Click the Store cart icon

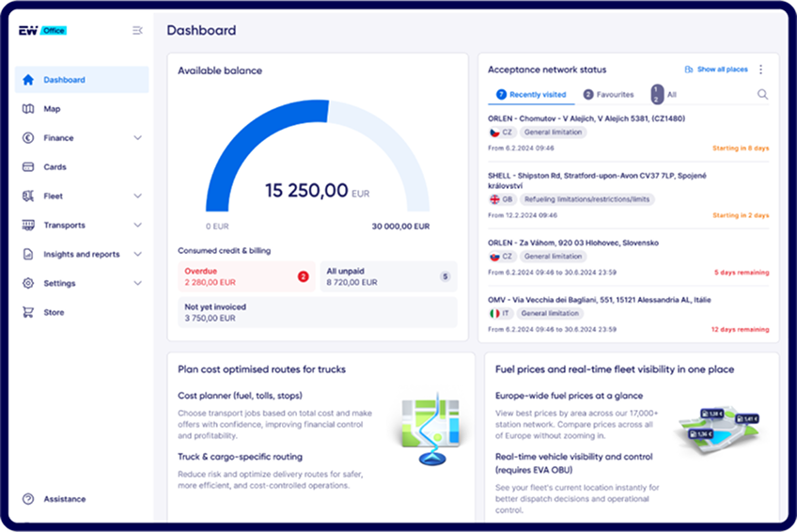tap(28, 312)
